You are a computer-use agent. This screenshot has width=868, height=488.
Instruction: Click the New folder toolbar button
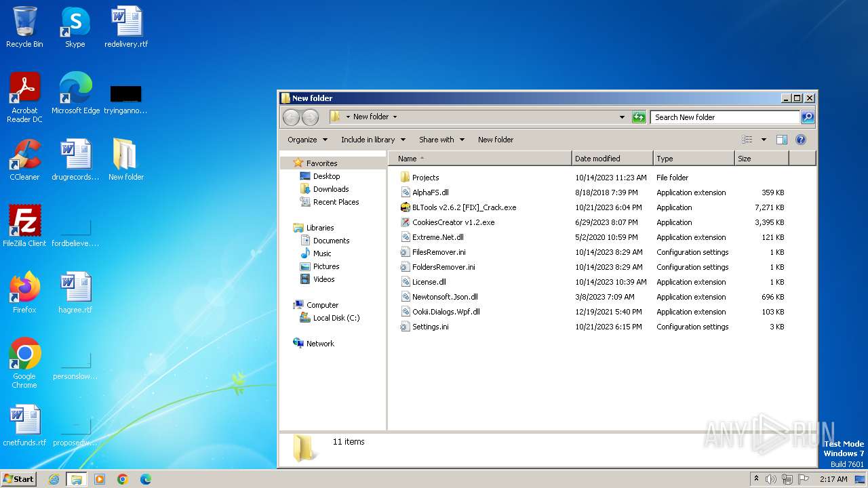[496, 140]
